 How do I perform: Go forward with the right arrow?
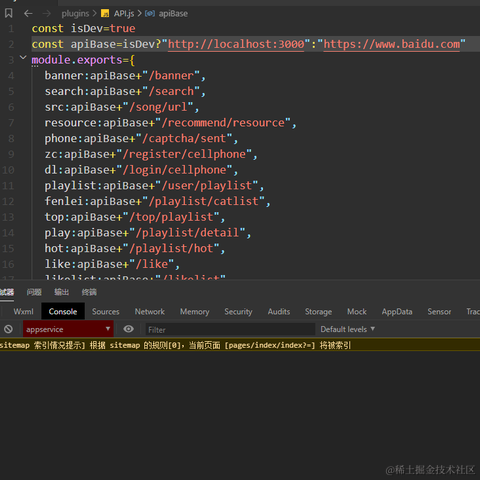click(47, 13)
